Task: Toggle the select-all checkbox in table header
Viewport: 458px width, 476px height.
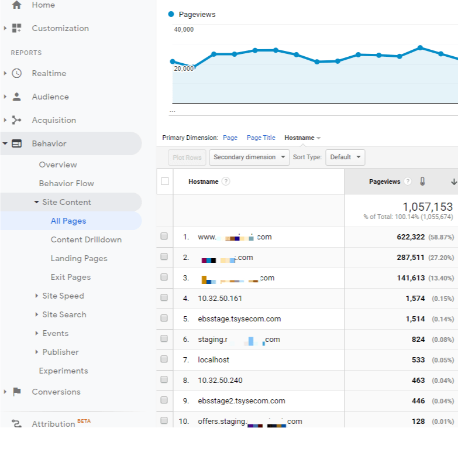Action: [165, 182]
